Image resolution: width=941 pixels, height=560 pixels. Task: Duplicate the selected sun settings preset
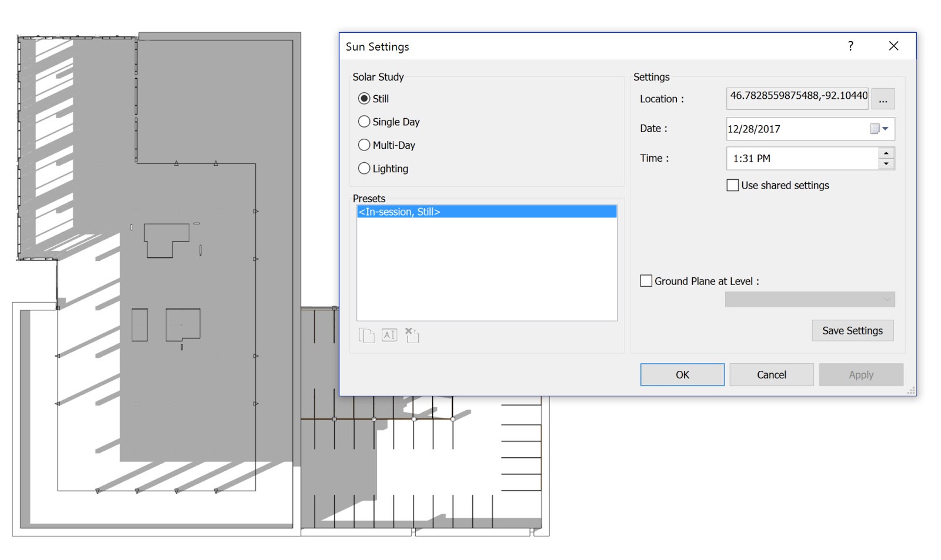point(365,335)
